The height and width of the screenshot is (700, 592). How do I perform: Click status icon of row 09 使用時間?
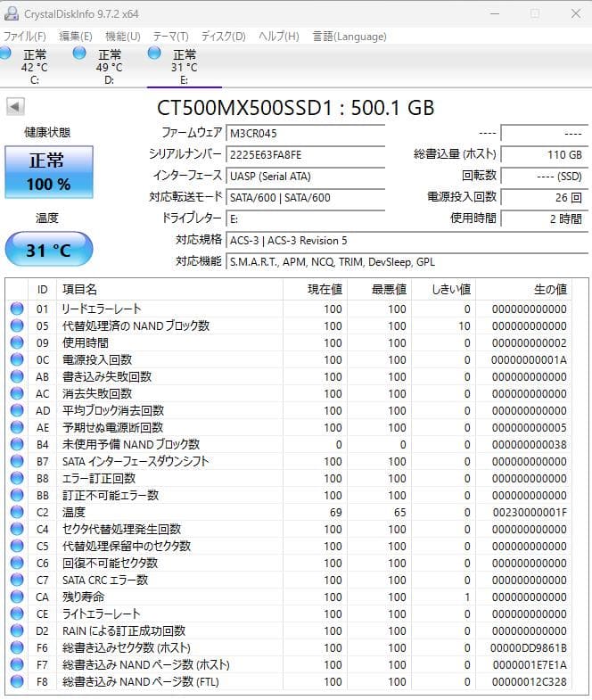point(17,342)
